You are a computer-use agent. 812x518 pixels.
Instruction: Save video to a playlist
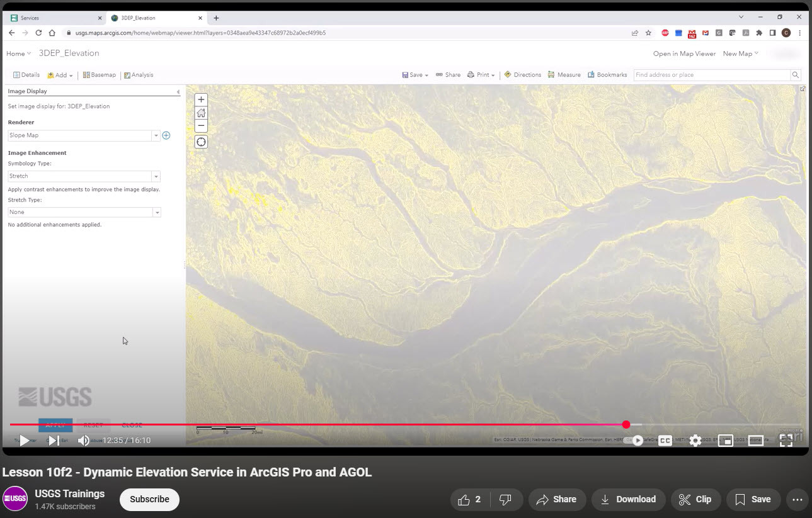point(753,500)
